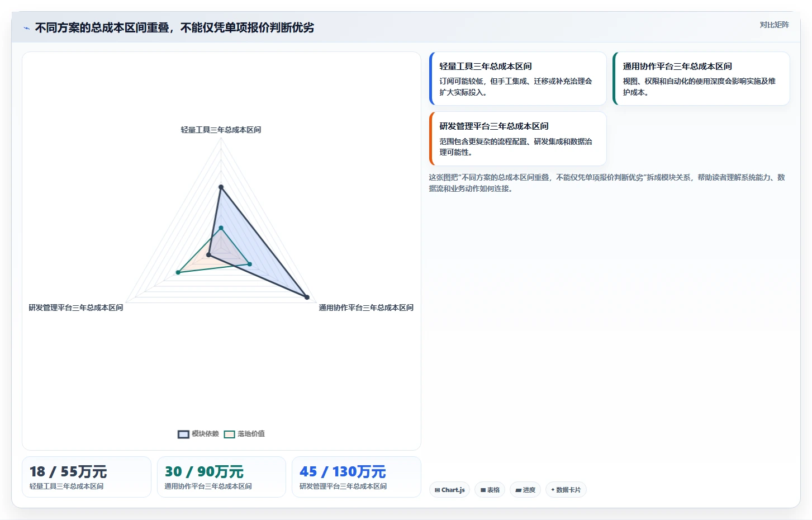
Task: Click the green data point on the 研发管理平台 axis
Action: [178, 272]
